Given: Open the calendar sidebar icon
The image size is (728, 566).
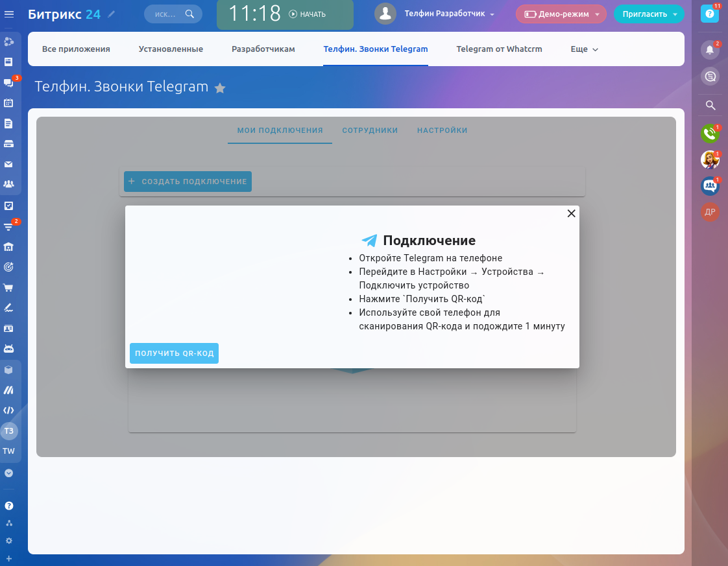Looking at the screenshot, I should coord(9,103).
